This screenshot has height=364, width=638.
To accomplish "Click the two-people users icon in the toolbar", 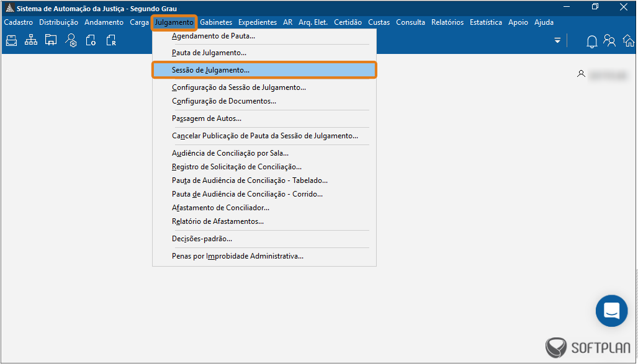I will coord(609,41).
